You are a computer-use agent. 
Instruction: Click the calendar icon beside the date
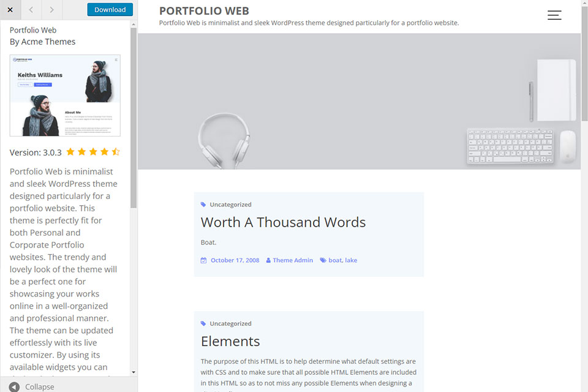[x=203, y=260]
